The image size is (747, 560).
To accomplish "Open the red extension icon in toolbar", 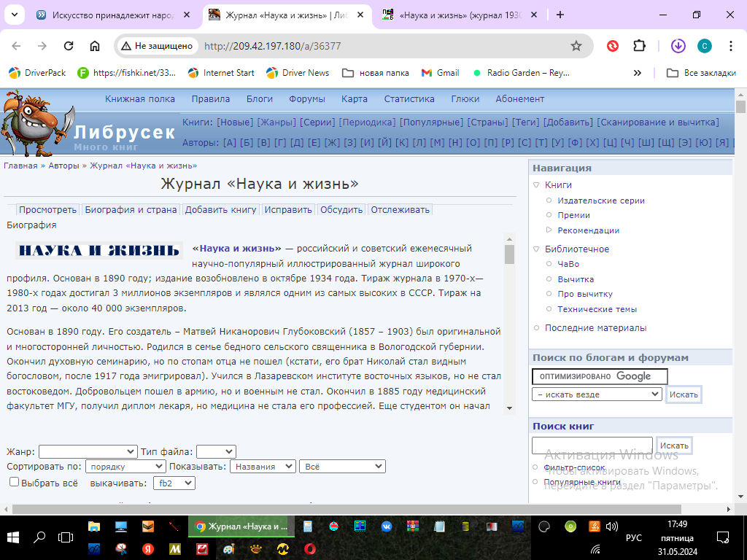I will click(x=613, y=46).
